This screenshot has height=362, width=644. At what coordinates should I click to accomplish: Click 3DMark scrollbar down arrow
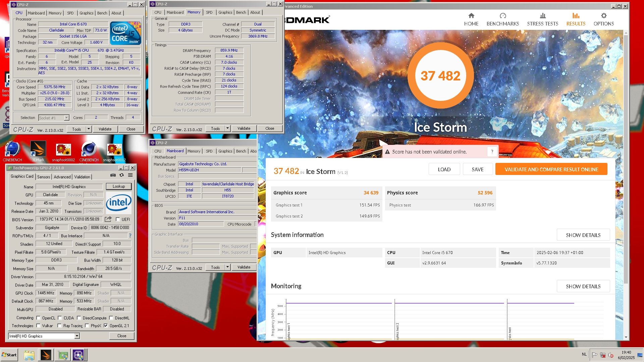pos(626,337)
